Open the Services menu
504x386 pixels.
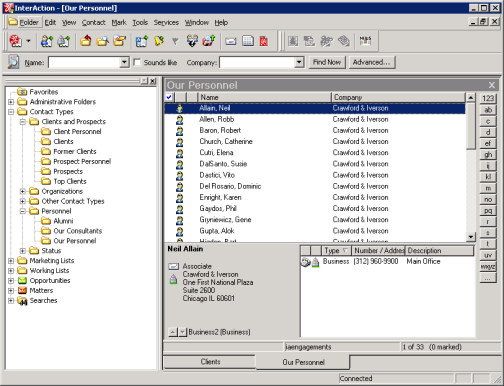click(166, 23)
